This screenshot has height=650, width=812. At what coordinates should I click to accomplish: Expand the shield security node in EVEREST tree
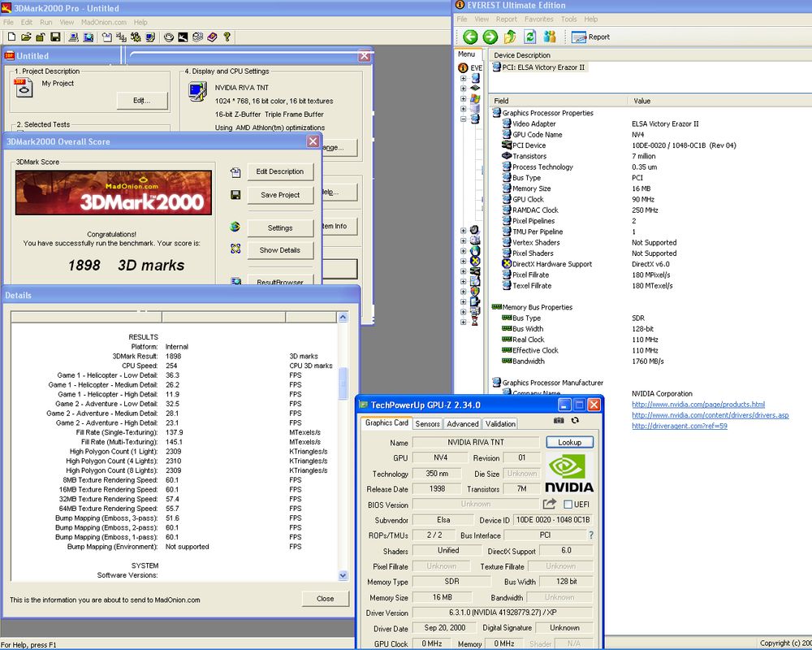[463, 291]
